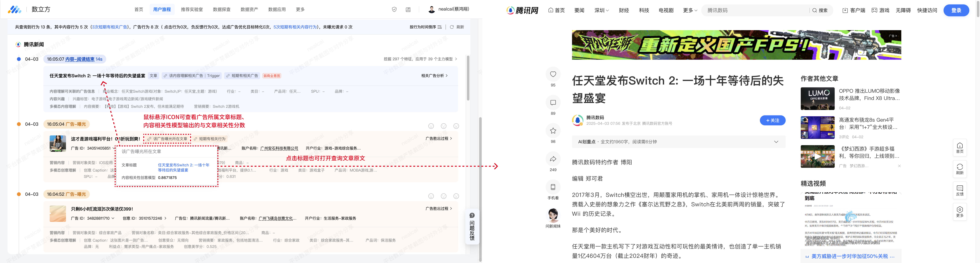Click the neutral feedback face on 16:04:52 ad row
Viewport: 980px width, 263px height.
coord(444,196)
